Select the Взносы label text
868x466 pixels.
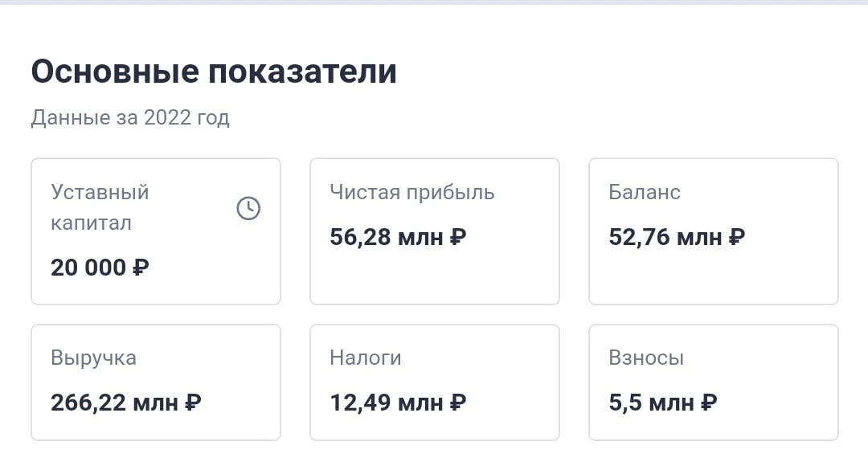click(646, 358)
